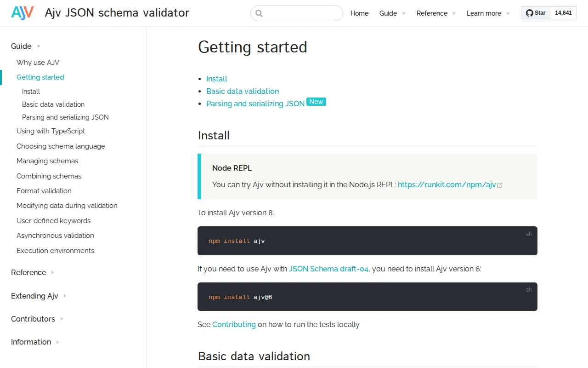588x368 pixels.
Task: Open the Guide dropdown in top navigation
Action: pyautogui.click(x=392, y=13)
